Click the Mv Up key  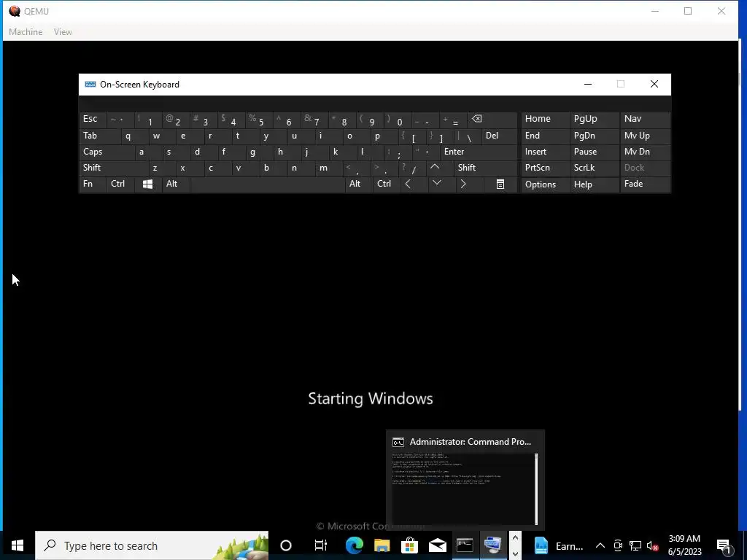pyautogui.click(x=645, y=136)
